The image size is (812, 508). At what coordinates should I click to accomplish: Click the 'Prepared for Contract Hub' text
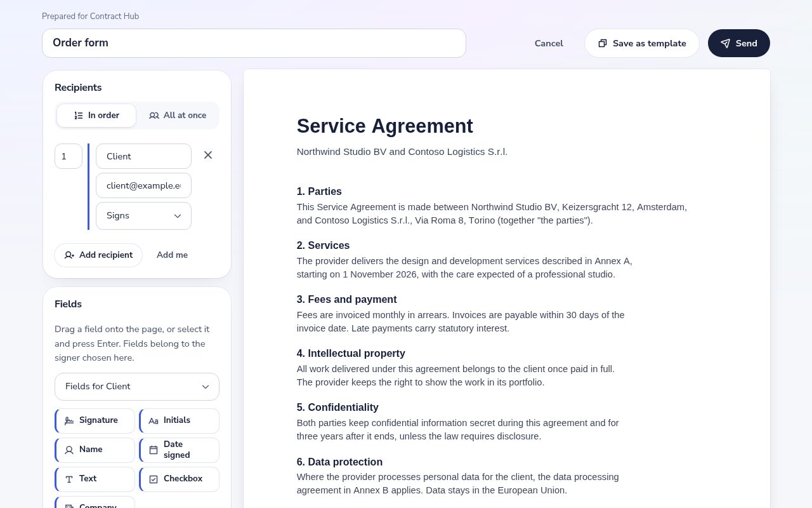(90, 16)
